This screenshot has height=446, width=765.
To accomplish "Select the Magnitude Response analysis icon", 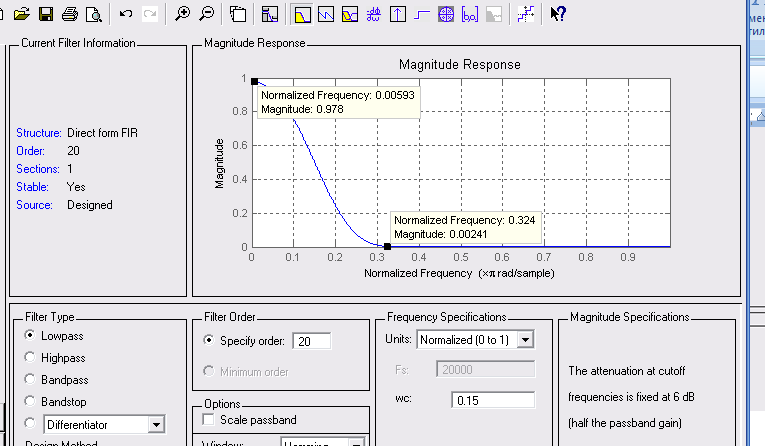I will 302,14.
